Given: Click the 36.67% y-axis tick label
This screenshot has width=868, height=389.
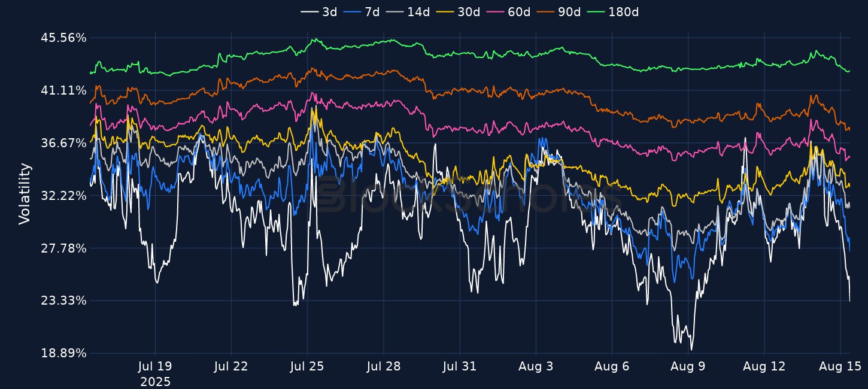Looking at the screenshot, I should 63,143.
